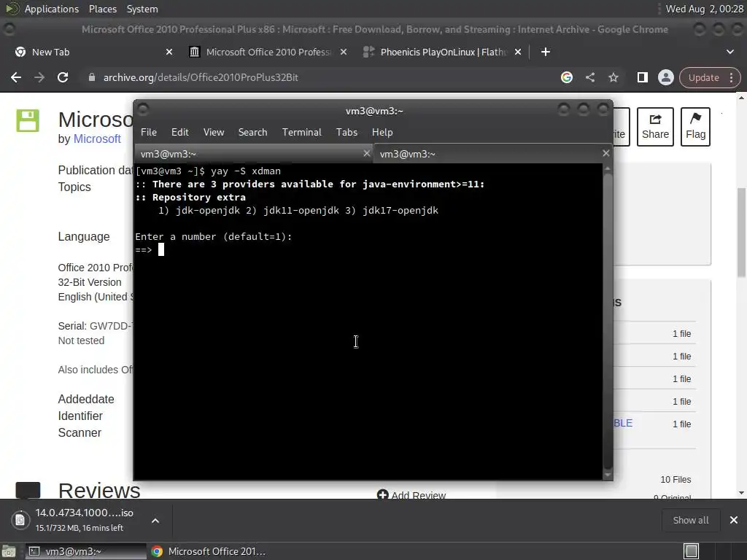Share this page via address bar icon
Viewport: 747px width, 560px height.
589,77
